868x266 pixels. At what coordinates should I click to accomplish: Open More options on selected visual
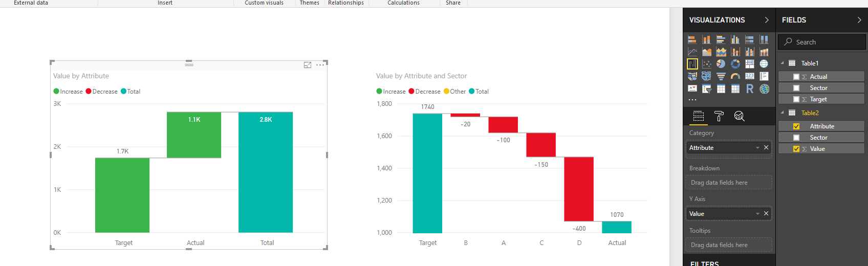point(320,65)
